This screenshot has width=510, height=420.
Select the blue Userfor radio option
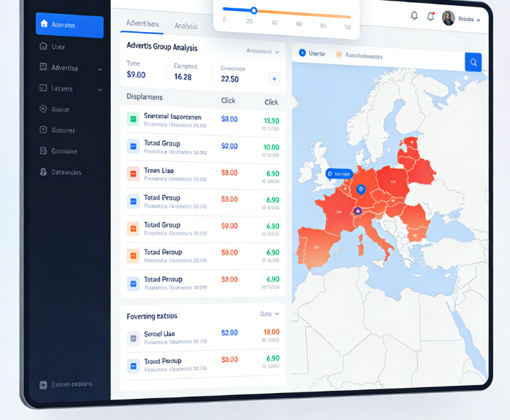tap(303, 53)
